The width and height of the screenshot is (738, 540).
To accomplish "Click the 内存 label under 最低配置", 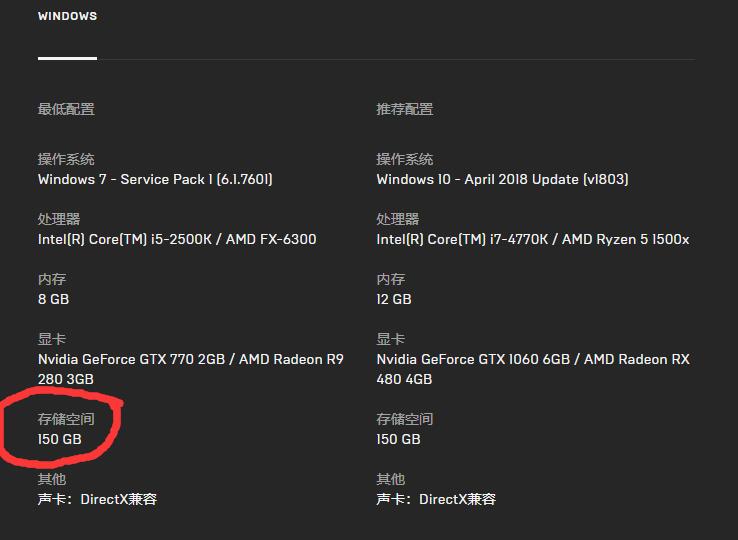I will point(52,279).
